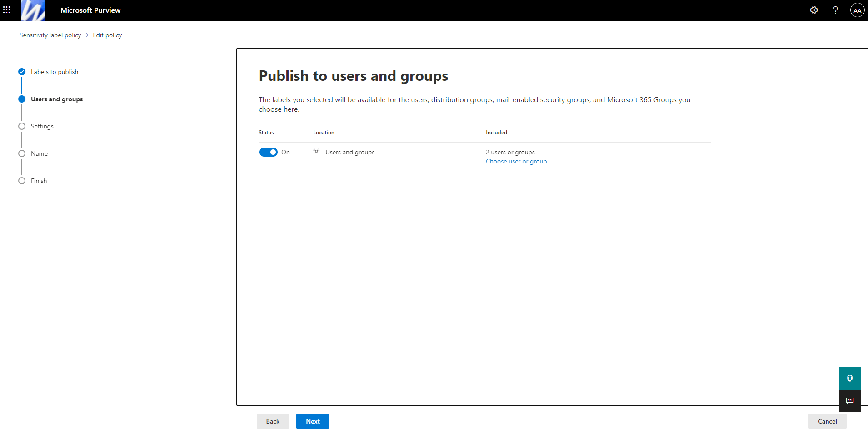
Task: Open the Choose user or group link
Action: coord(516,161)
